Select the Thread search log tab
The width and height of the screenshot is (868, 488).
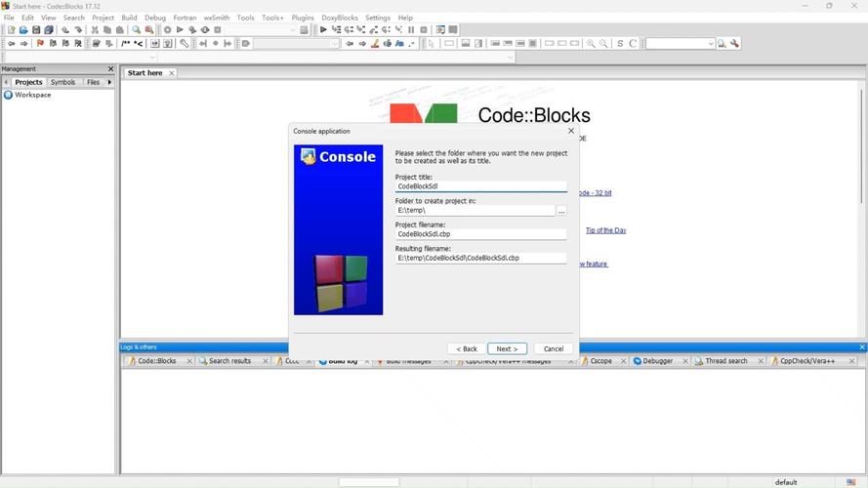tap(725, 361)
